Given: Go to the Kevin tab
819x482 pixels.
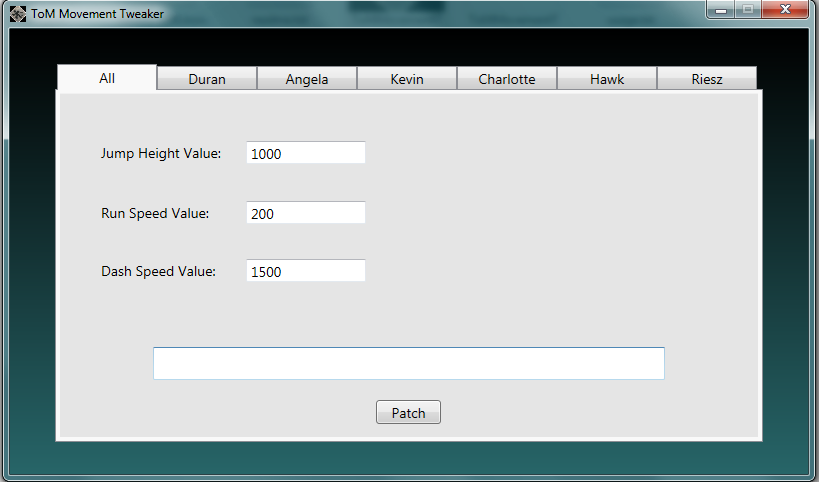Looking at the screenshot, I should [407, 79].
